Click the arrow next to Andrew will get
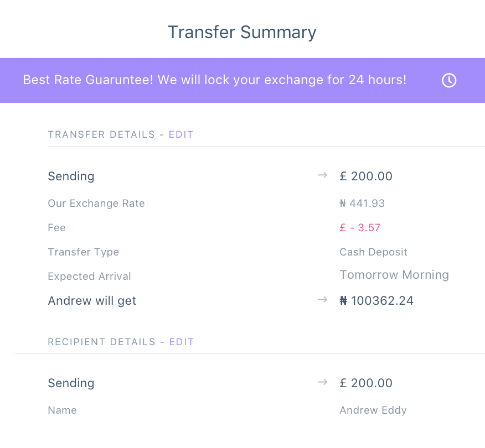 [x=322, y=300]
